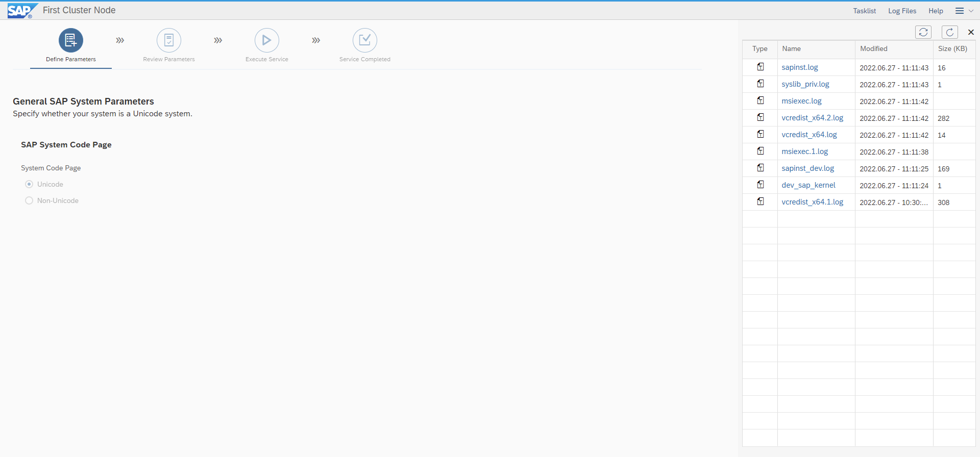Click the 282 size value
The image size is (980, 457).
click(x=943, y=118)
